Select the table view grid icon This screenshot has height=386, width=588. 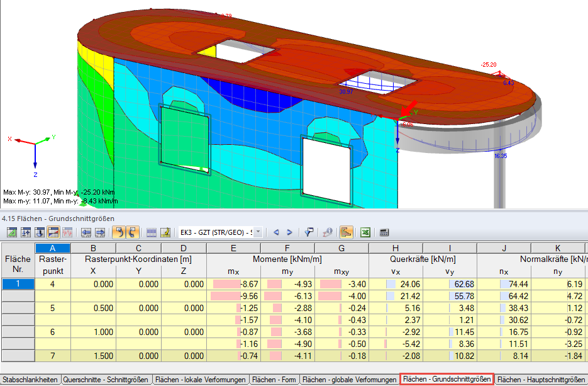click(150, 232)
